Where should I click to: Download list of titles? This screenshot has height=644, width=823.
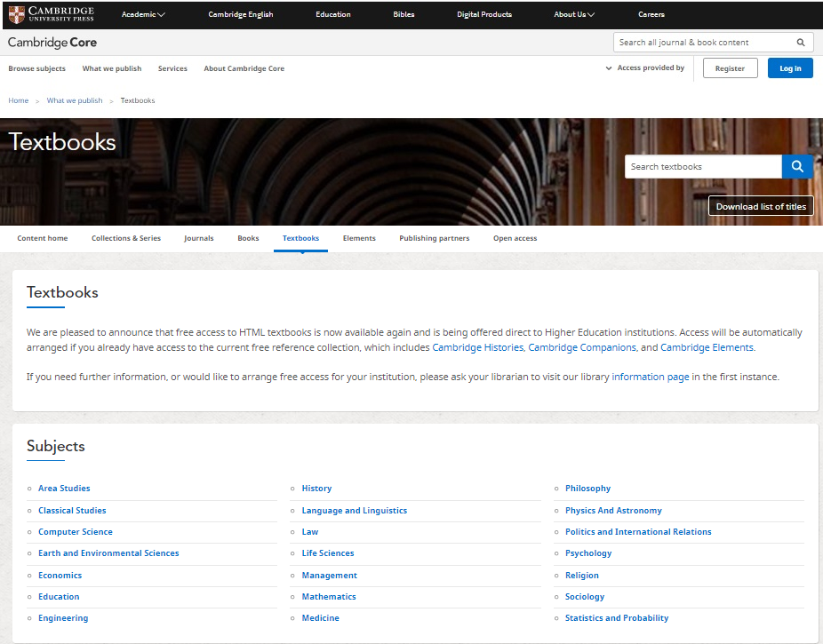(760, 206)
